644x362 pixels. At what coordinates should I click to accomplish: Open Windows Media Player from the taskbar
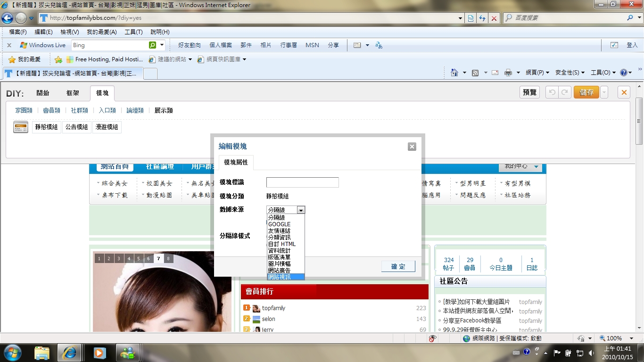point(99,352)
